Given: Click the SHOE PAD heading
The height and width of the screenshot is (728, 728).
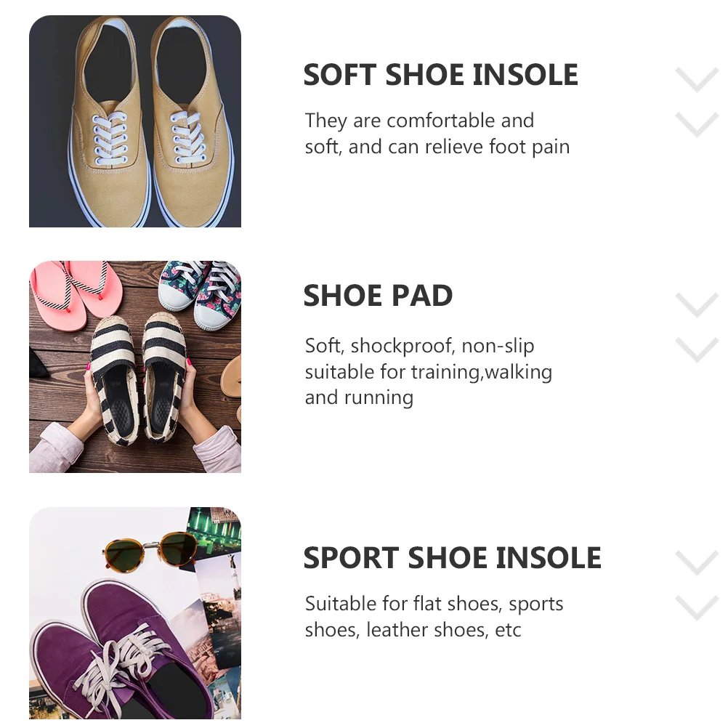Looking at the screenshot, I should pos(378,295).
